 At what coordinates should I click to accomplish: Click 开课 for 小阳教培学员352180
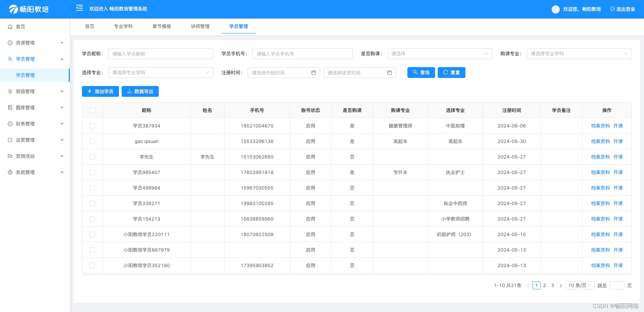(618, 265)
